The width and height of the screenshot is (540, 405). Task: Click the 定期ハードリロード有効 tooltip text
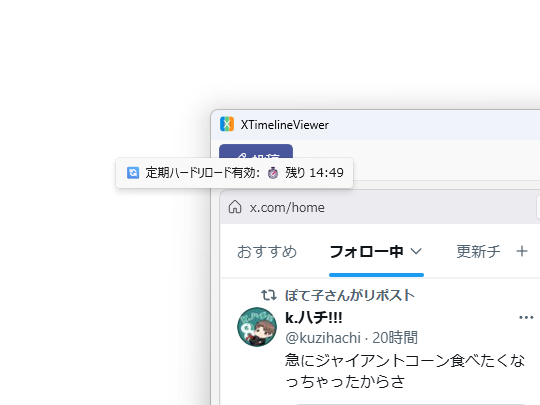[202, 173]
